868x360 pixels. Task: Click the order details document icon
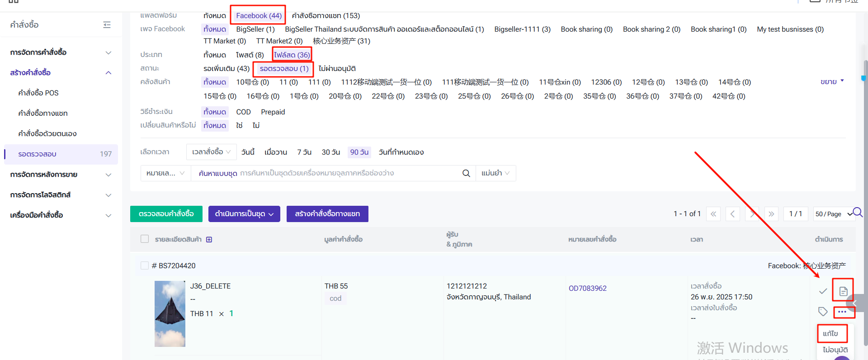click(x=843, y=291)
